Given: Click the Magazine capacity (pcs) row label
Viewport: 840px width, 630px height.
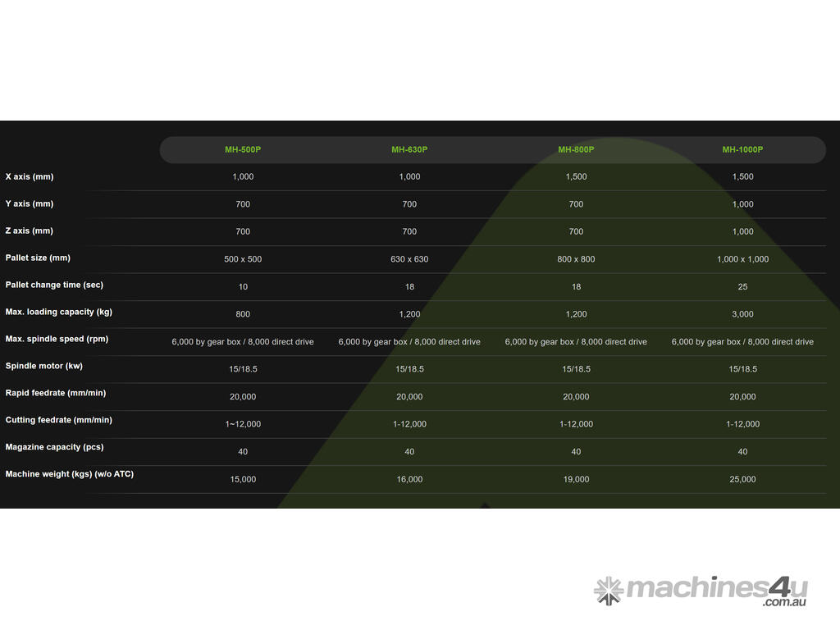Looking at the screenshot, I should coord(54,448).
